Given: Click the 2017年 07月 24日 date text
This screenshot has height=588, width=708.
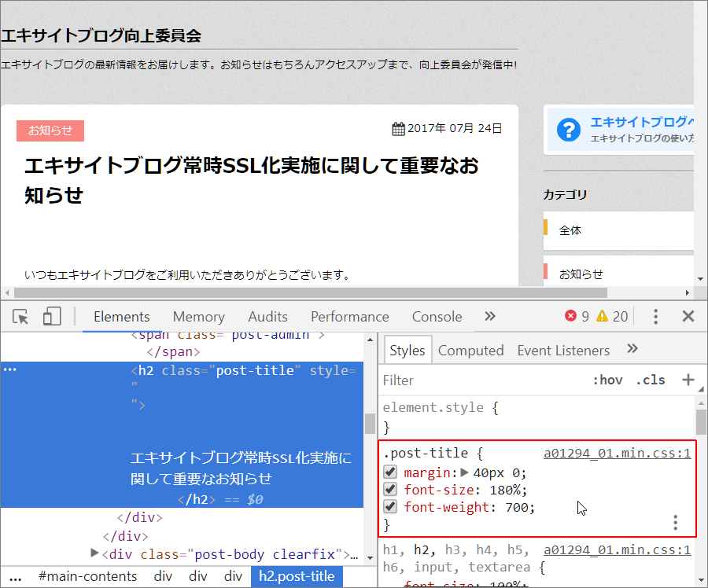Looking at the screenshot, I should [x=455, y=129].
